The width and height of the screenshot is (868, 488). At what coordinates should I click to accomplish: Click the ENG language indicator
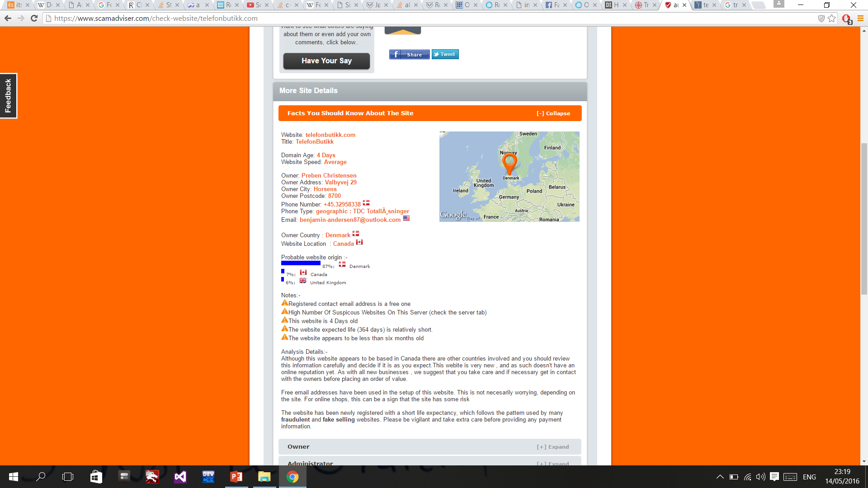tap(809, 477)
